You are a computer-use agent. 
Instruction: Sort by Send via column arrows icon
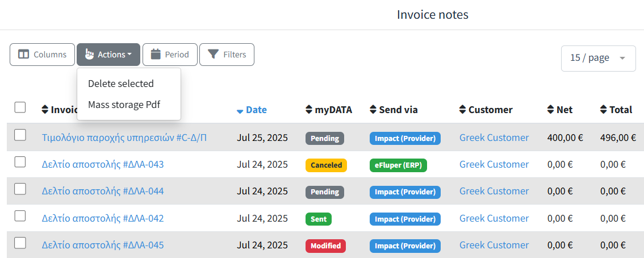pyautogui.click(x=373, y=110)
